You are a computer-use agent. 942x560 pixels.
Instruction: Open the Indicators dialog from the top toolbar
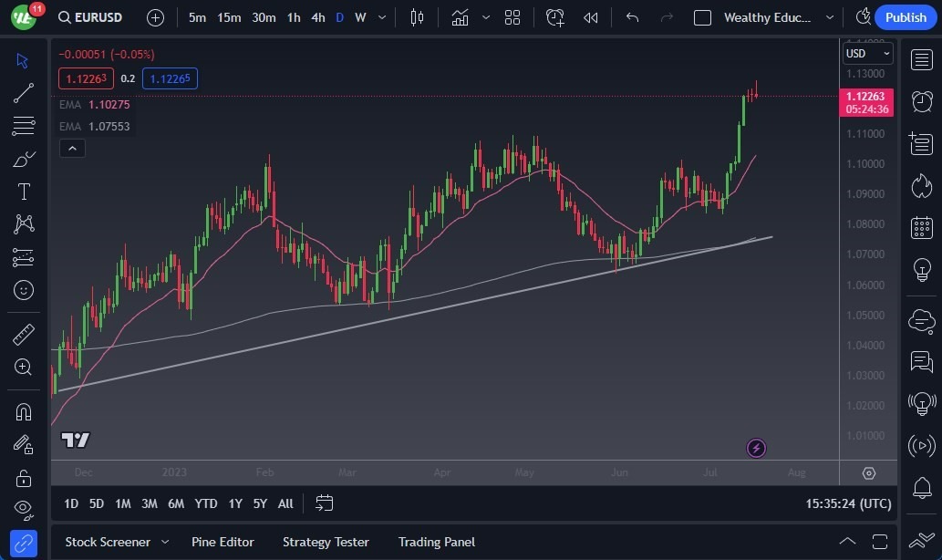tap(460, 16)
